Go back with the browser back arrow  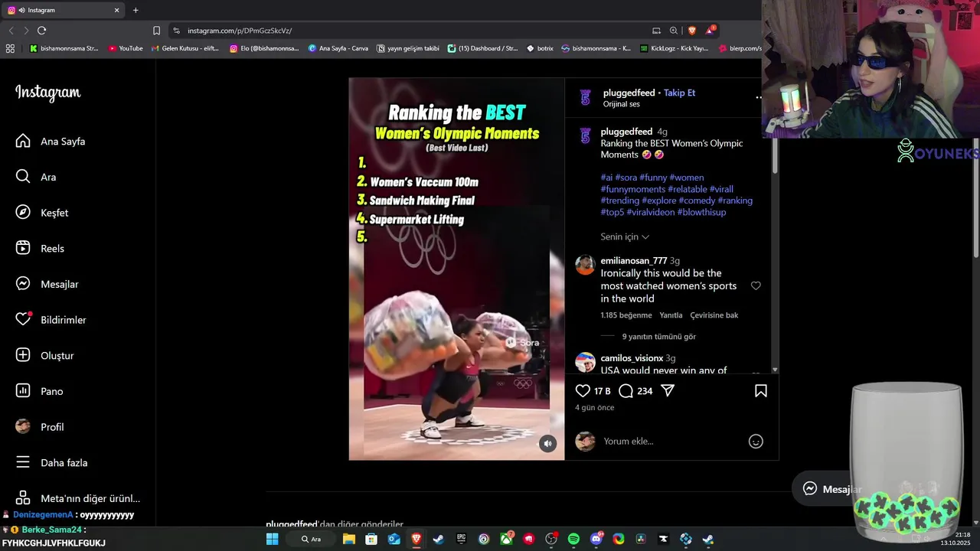(11, 31)
